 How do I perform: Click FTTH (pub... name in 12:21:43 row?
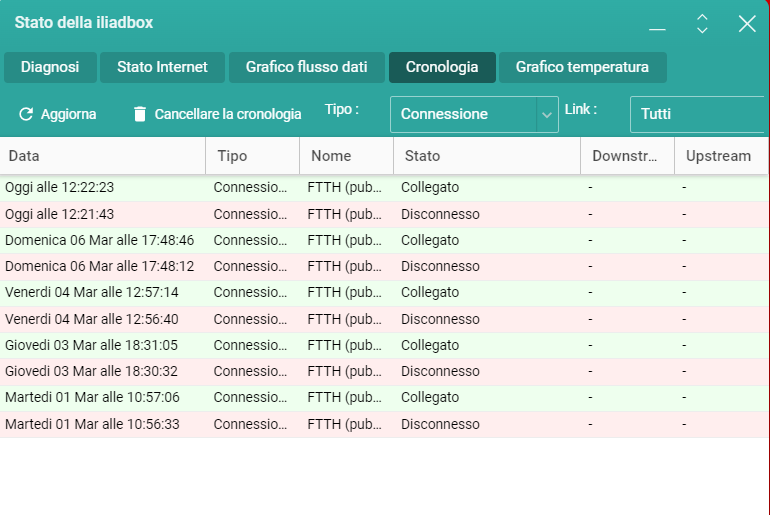[x=345, y=215]
